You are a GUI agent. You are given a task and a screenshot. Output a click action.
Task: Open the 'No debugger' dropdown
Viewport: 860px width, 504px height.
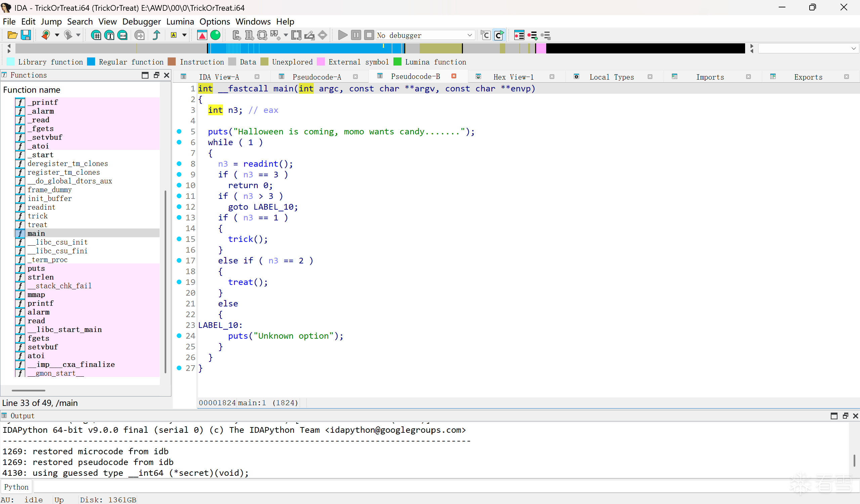(470, 35)
